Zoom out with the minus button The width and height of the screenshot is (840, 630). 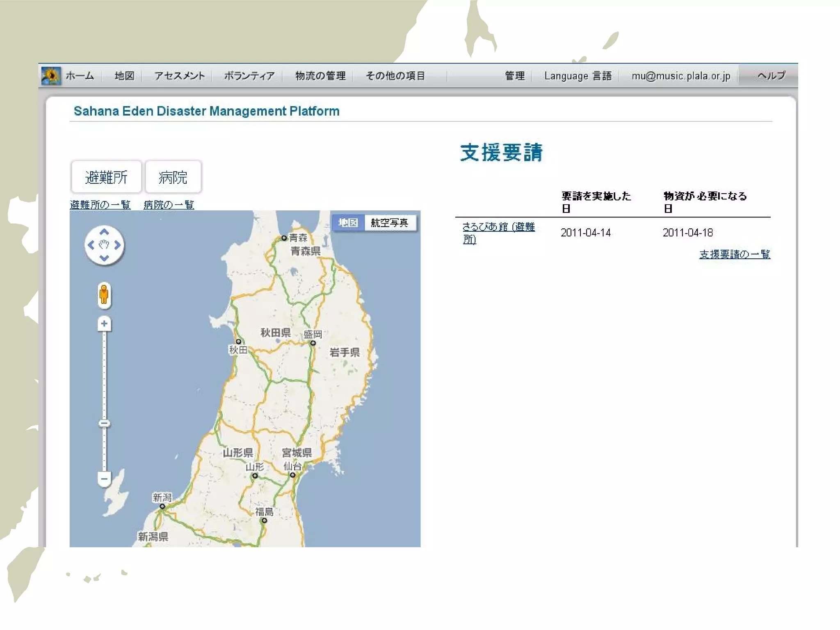pyautogui.click(x=104, y=479)
